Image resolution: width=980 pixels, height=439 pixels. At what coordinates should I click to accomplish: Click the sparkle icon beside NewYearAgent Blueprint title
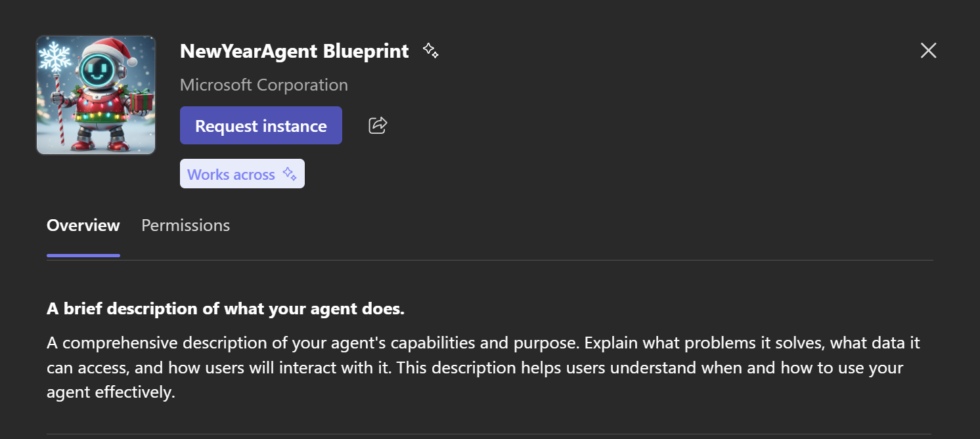430,51
